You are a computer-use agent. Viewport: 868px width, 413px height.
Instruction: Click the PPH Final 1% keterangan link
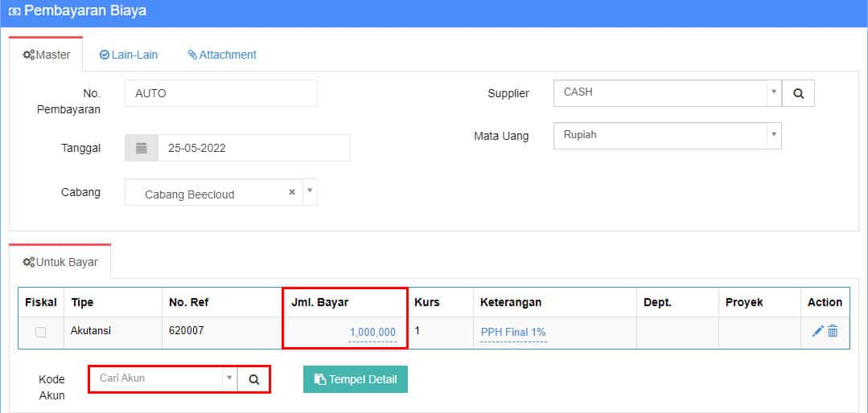[513, 333]
